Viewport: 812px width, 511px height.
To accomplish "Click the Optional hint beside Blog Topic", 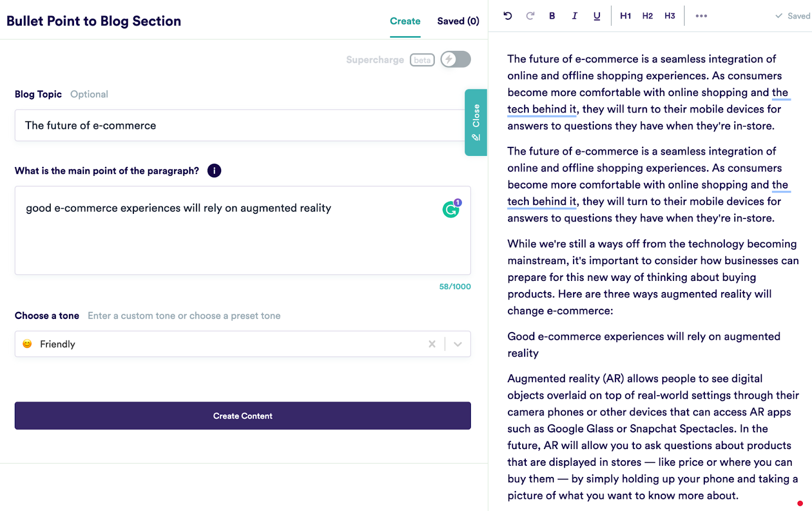I will click(89, 94).
